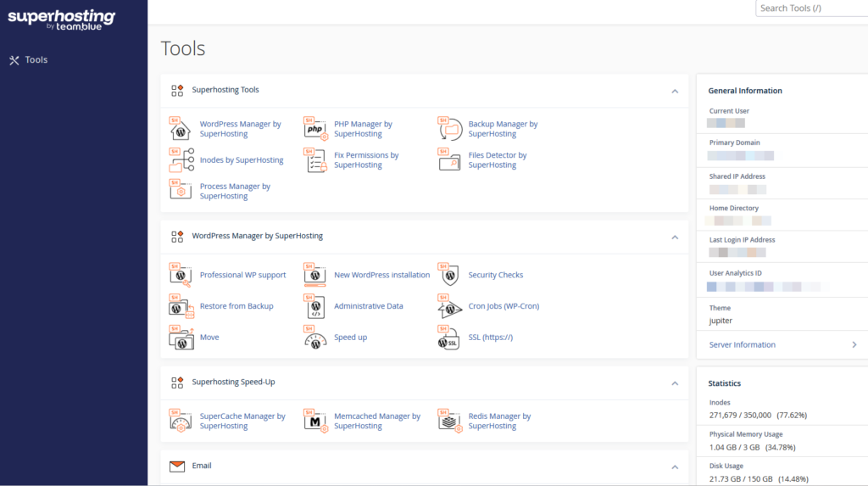Click the New WordPress installation link
This screenshot has height=486, width=868.
coord(381,275)
